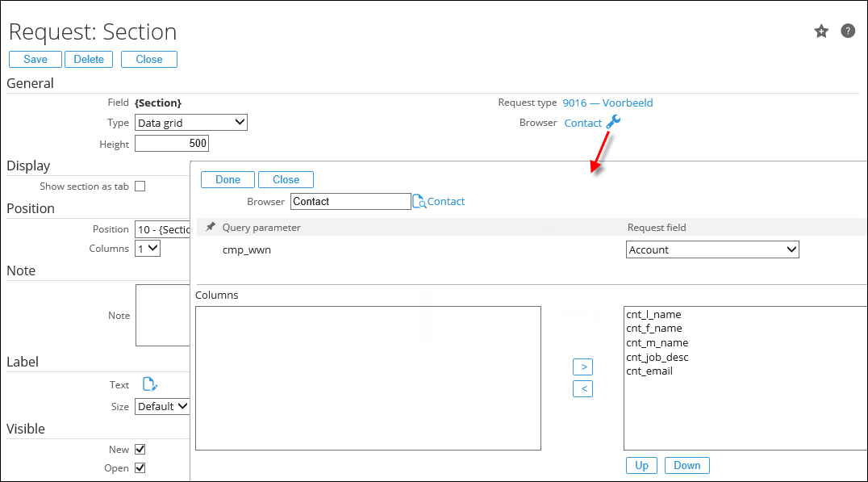Move column left with the < button
This screenshot has height=482, width=868.
tap(582, 389)
